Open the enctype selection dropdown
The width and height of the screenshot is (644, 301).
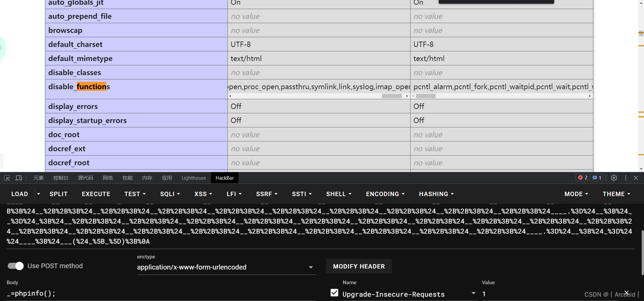point(226,267)
